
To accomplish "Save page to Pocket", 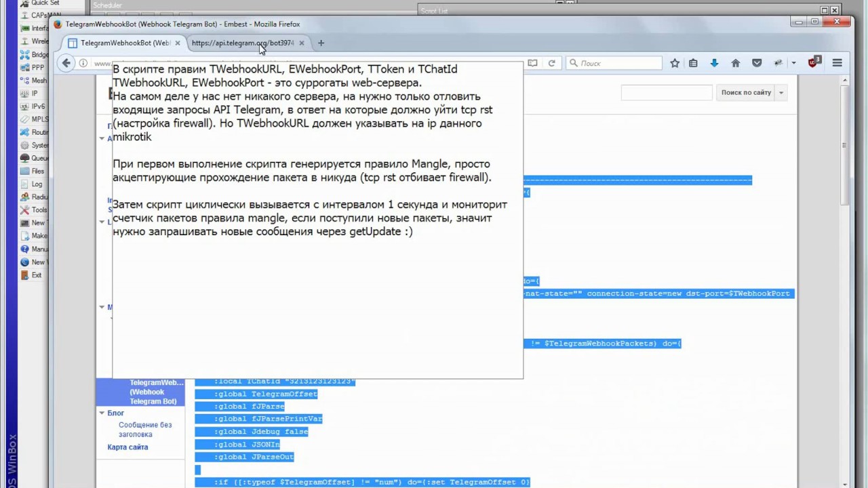I will coord(757,63).
